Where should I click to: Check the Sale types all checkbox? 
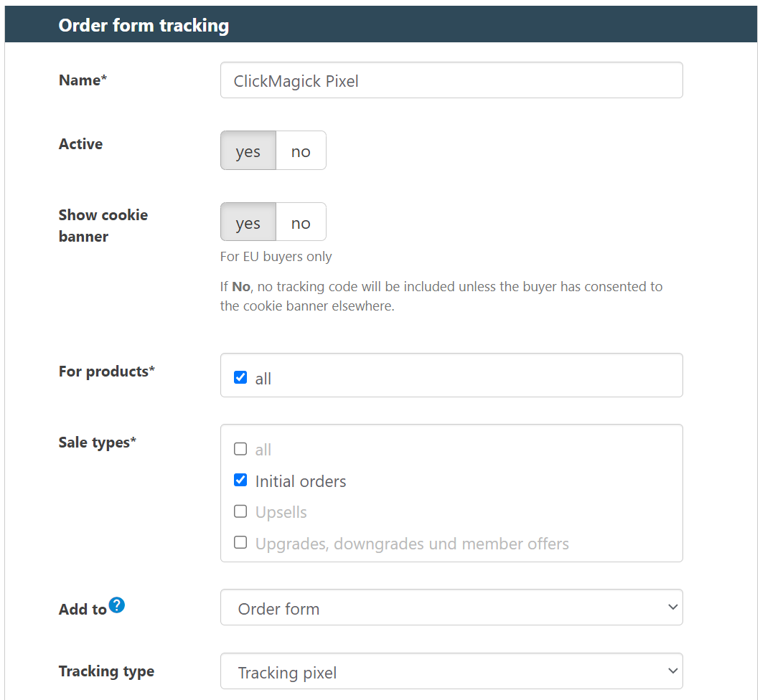coord(240,450)
